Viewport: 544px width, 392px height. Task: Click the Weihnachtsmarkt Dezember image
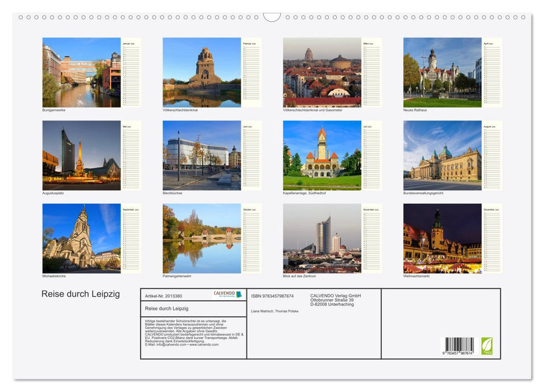443,238
